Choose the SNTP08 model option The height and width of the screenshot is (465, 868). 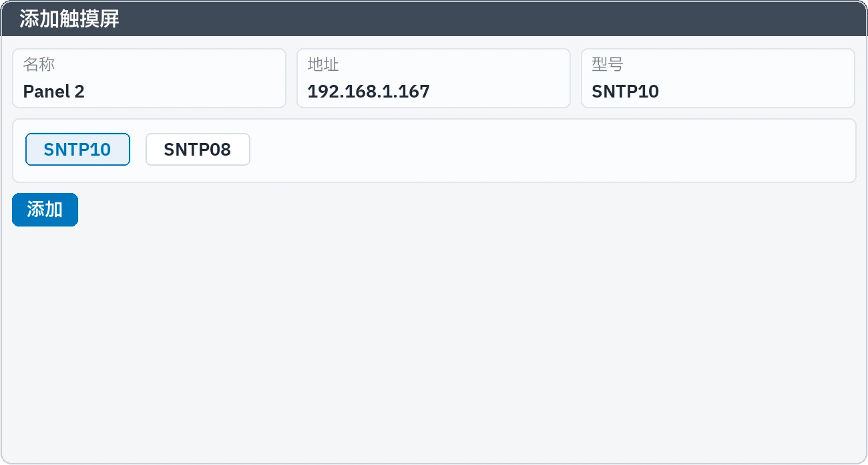tap(198, 149)
